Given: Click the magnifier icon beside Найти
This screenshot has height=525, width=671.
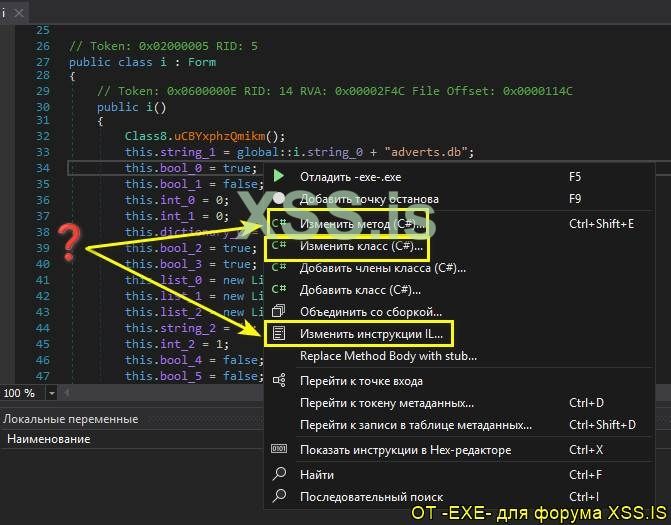Looking at the screenshot, I should pyautogui.click(x=279, y=473).
